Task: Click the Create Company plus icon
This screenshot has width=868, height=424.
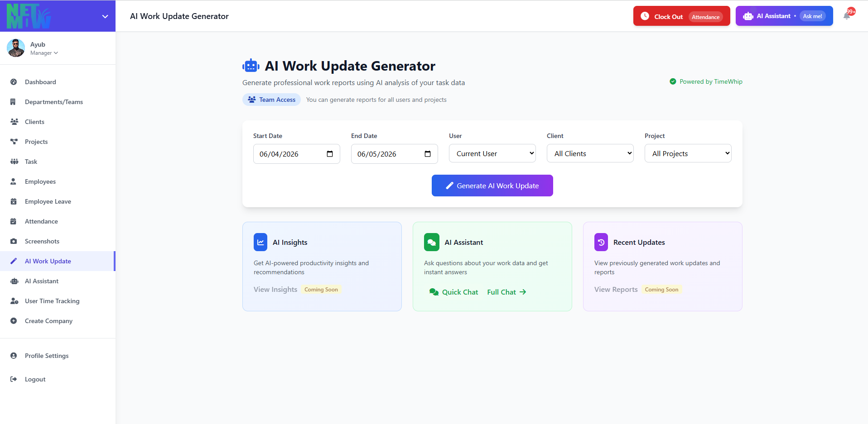Action: 14,321
